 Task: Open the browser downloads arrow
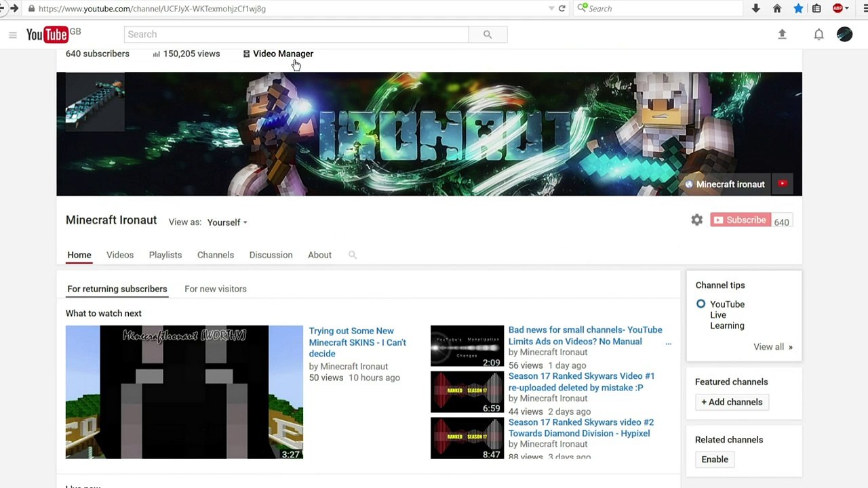(756, 9)
